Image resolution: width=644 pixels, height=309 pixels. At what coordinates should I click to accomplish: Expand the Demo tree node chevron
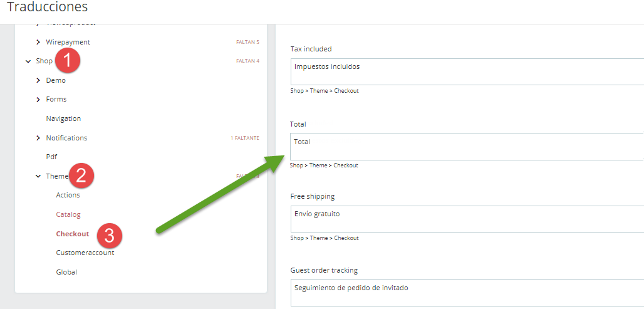pyautogui.click(x=38, y=80)
